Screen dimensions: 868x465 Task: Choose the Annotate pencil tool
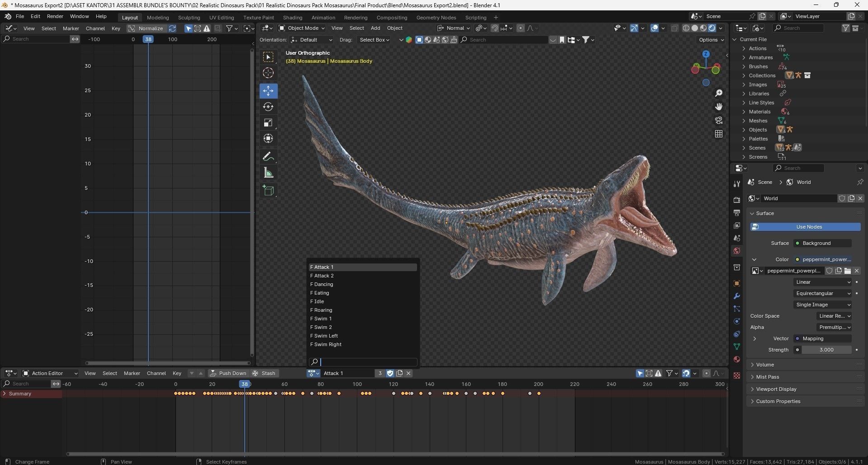(268, 157)
